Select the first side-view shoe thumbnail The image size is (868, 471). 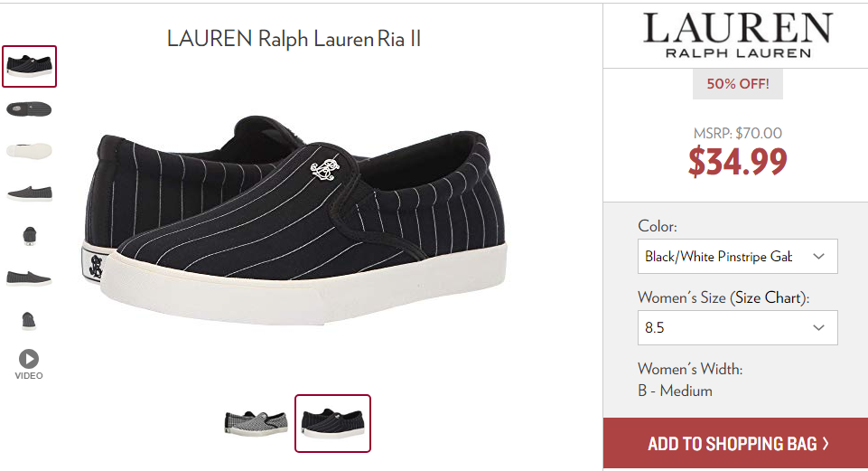tap(29, 67)
